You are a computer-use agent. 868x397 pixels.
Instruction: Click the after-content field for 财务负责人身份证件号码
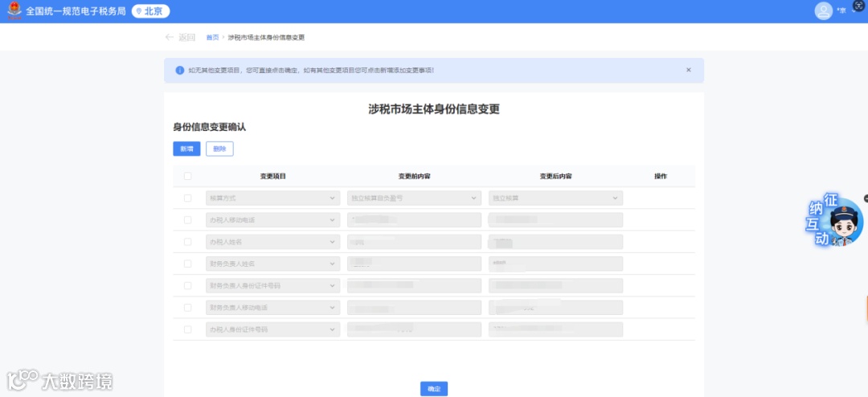tap(556, 286)
